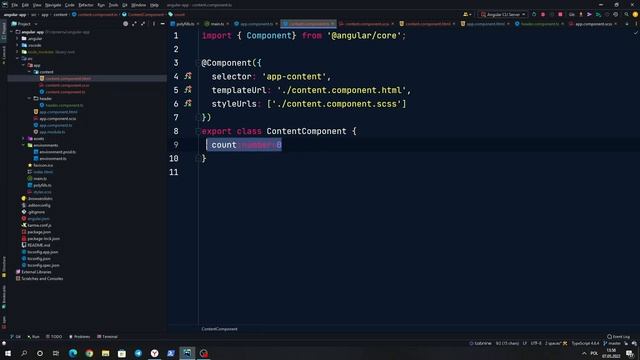Open Scratches and Consoles node
Viewport: 640px width, 360px height.
point(42,278)
